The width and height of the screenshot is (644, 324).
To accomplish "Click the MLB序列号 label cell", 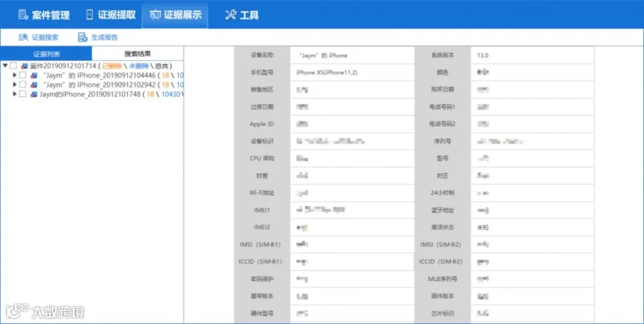I will [x=442, y=279].
